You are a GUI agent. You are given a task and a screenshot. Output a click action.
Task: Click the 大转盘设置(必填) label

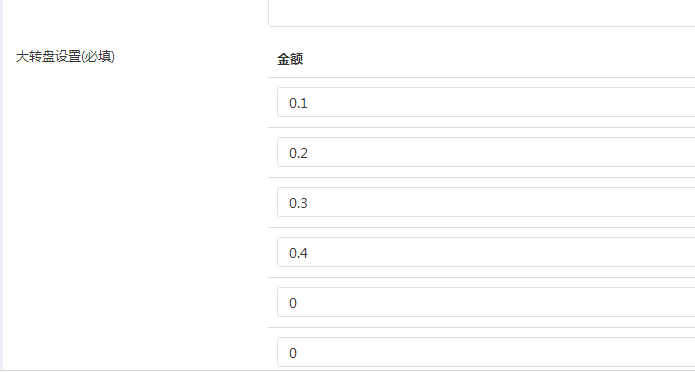(x=66, y=57)
